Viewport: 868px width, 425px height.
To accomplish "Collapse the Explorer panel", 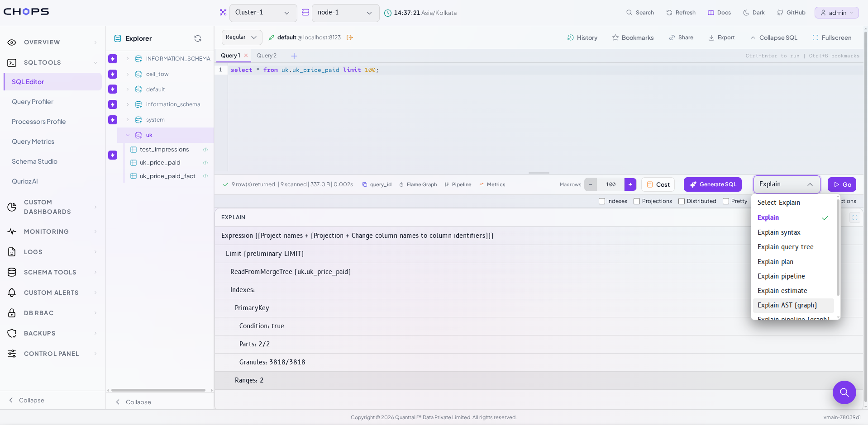I will (134, 402).
